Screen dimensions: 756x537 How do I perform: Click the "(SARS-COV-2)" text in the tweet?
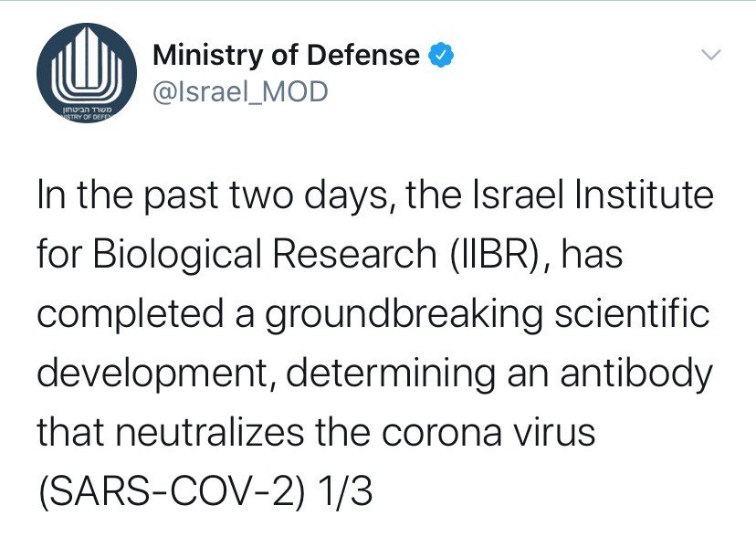[171, 491]
